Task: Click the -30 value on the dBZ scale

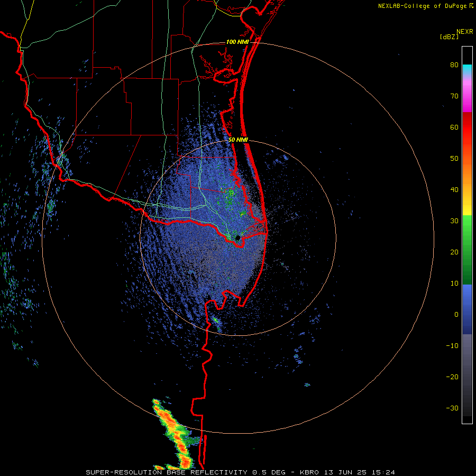Action: pyautogui.click(x=452, y=408)
